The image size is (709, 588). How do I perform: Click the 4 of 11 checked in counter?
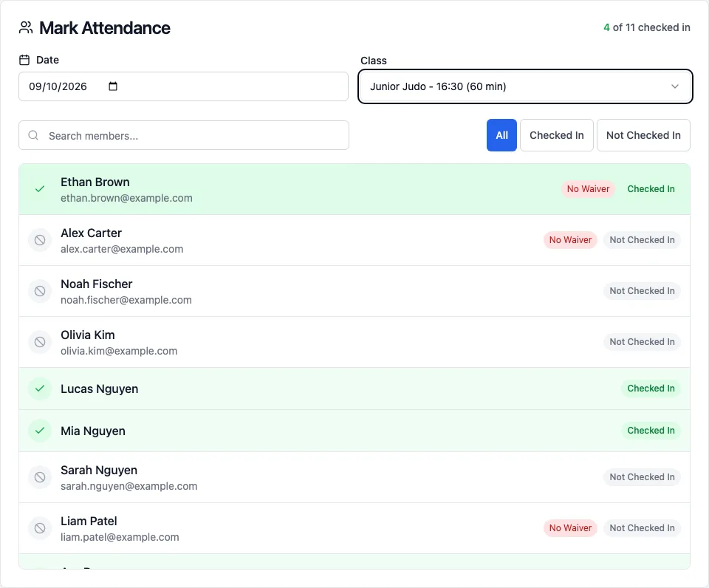[647, 27]
